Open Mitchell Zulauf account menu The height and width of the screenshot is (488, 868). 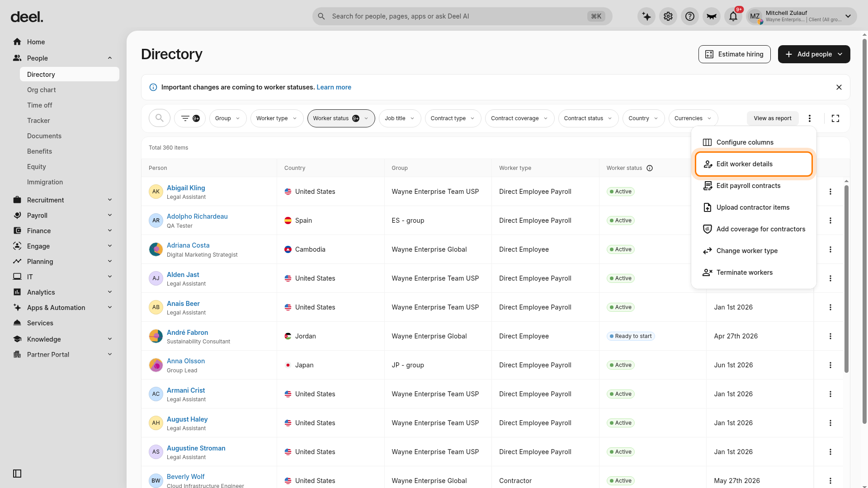pyautogui.click(x=801, y=16)
